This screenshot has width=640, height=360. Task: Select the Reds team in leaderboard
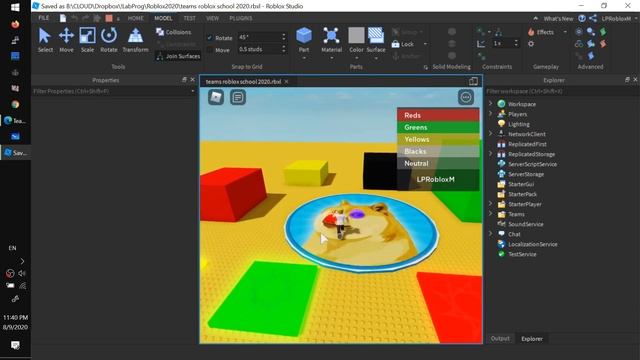click(438, 115)
